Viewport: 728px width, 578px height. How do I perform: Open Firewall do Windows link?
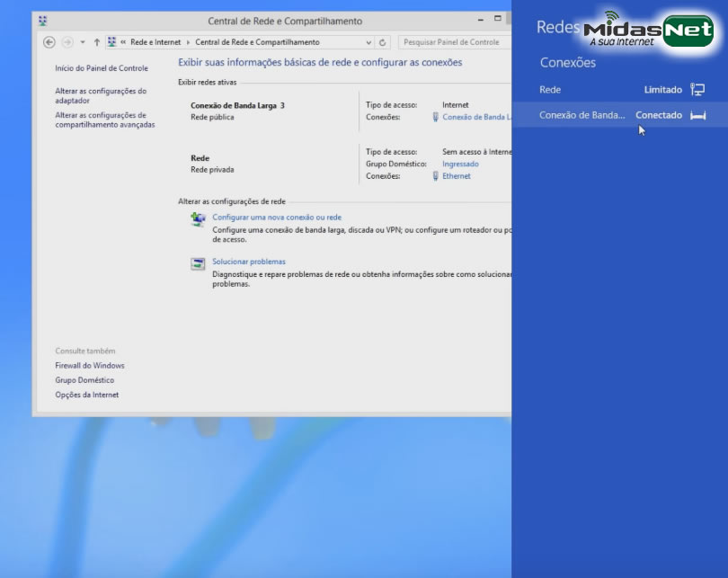point(90,366)
